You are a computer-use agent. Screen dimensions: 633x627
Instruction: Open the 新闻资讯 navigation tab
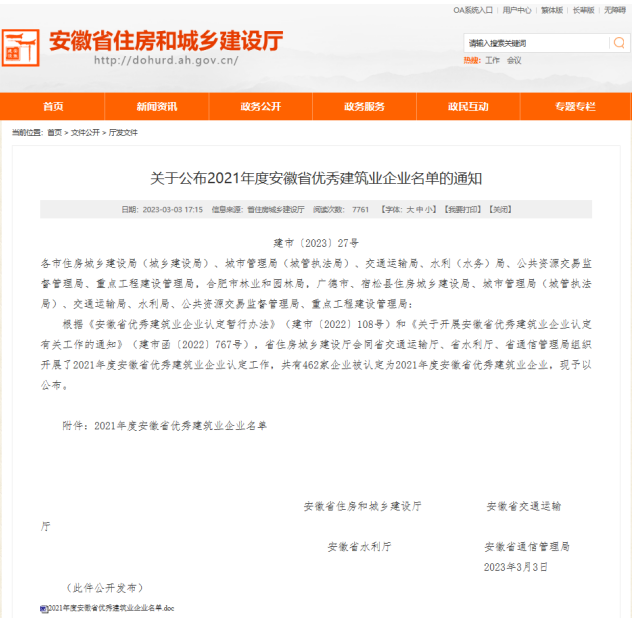(157, 107)
